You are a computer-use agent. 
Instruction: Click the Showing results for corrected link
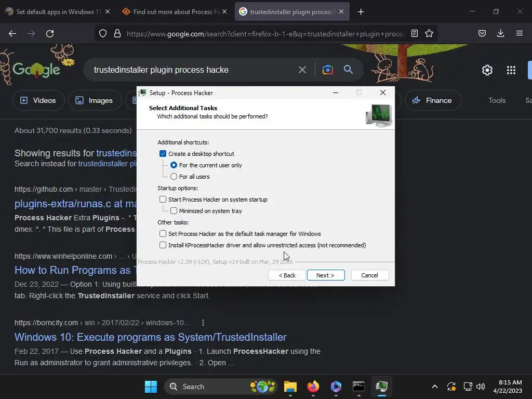pyautogui.click(x=116, y=153)
